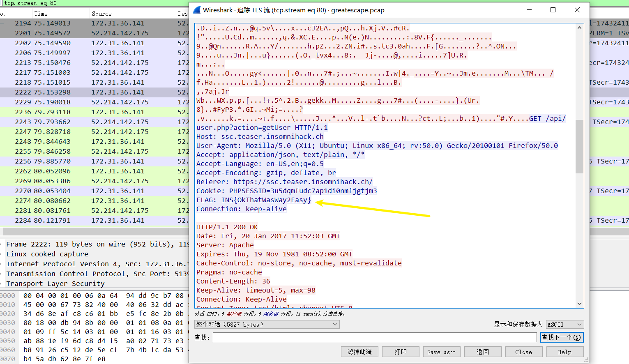
Task: Select packet 2229 at time 75.190018
Action: click(x=94, y=102)
